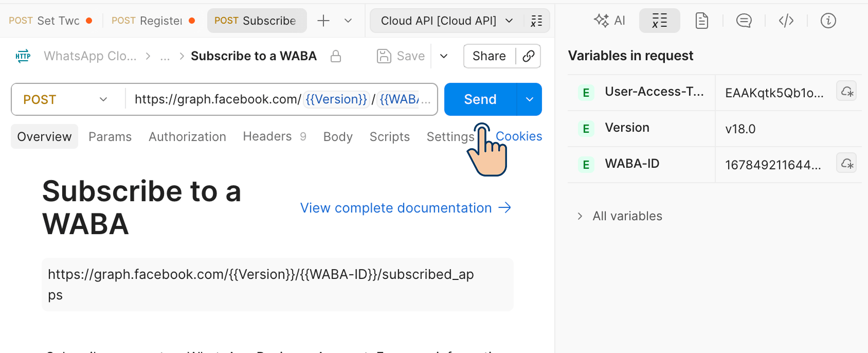Open the documentation page icon in sidebar
868x353 pixels.
click(x=701, y=21)
